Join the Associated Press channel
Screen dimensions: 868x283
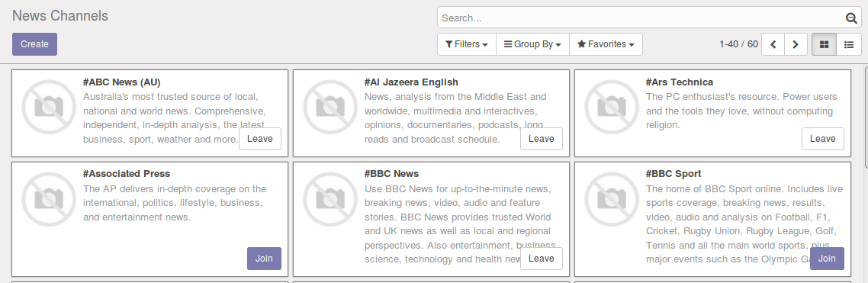pyautogui.click(x=264, y=259)
